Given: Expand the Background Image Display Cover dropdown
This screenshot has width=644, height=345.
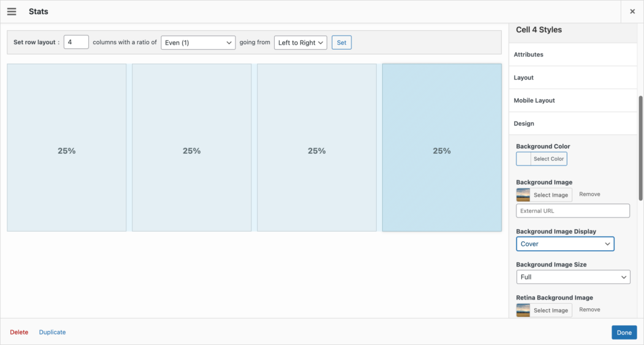Looking at the screenshot, I should click(x=565, y=244).
